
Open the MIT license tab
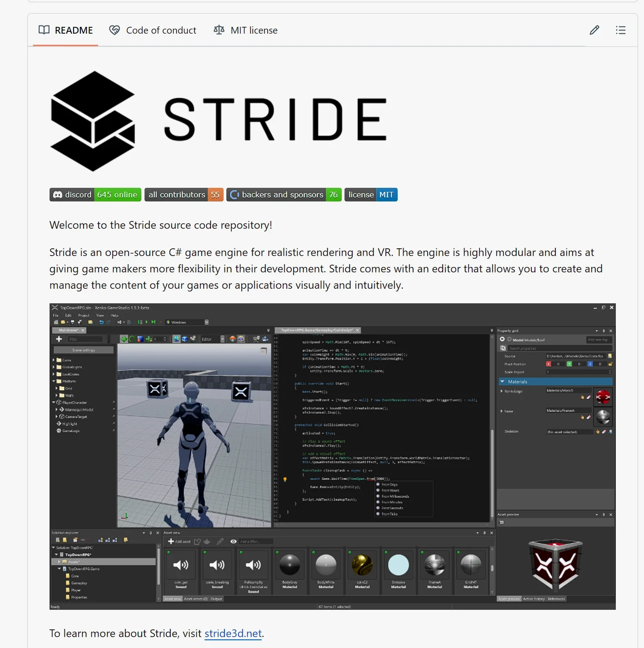245,30
